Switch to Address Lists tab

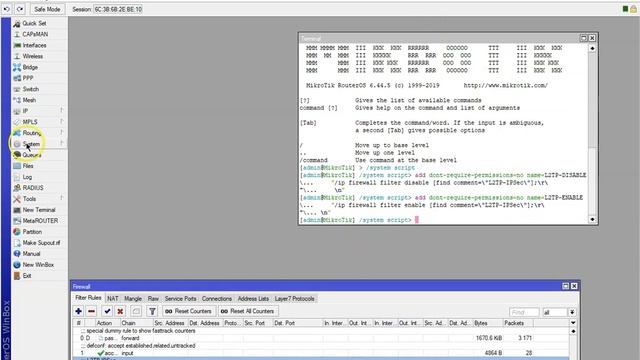[253, 299]
